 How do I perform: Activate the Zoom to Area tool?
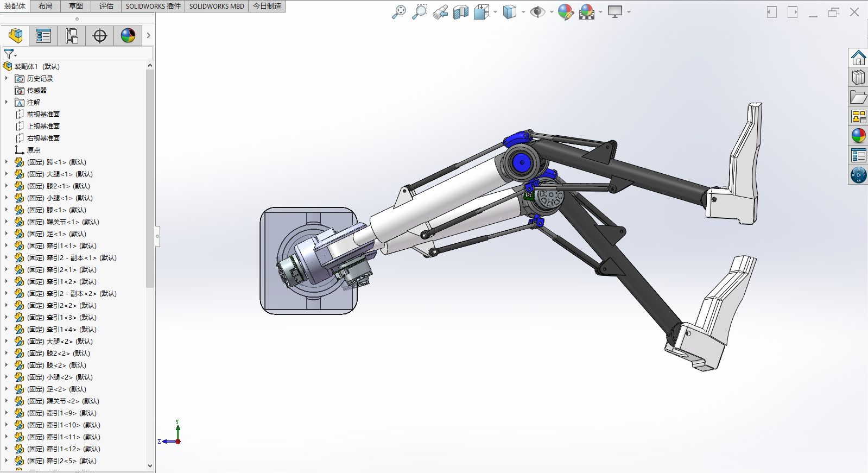[x=420, y=12]
